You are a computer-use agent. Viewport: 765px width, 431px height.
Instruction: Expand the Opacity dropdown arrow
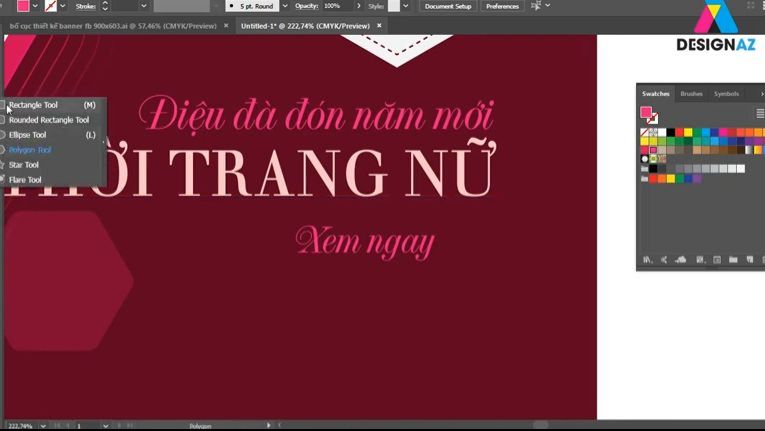[358, 6]
